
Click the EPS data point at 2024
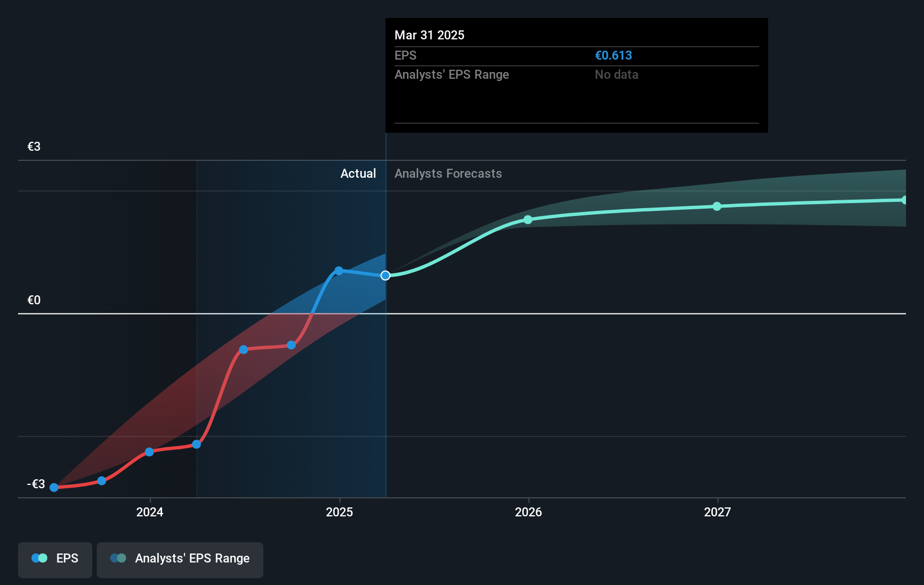(x=149, y=452)
